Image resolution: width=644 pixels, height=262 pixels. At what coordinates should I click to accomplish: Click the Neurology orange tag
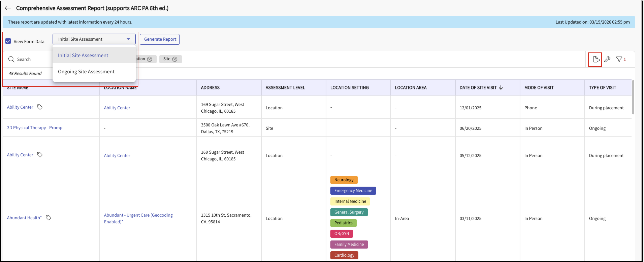(x=344, y=180)
